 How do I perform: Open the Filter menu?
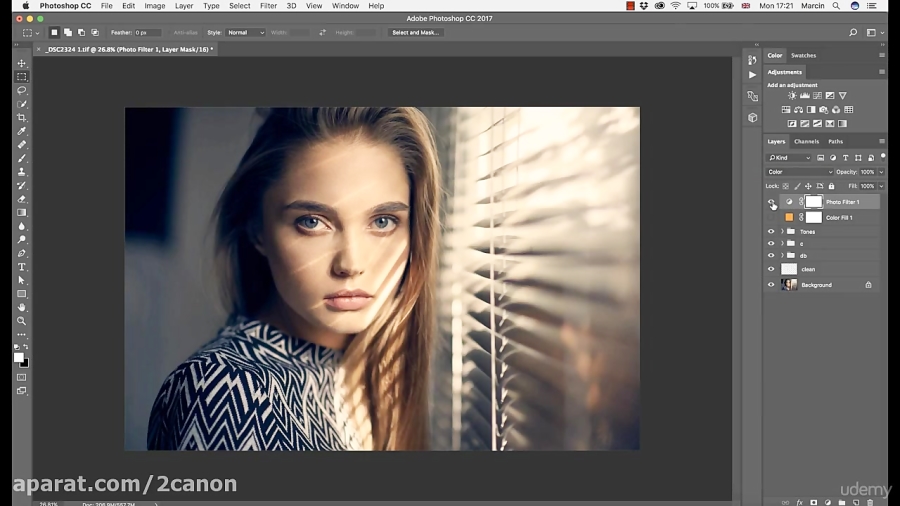pos(268,6)
